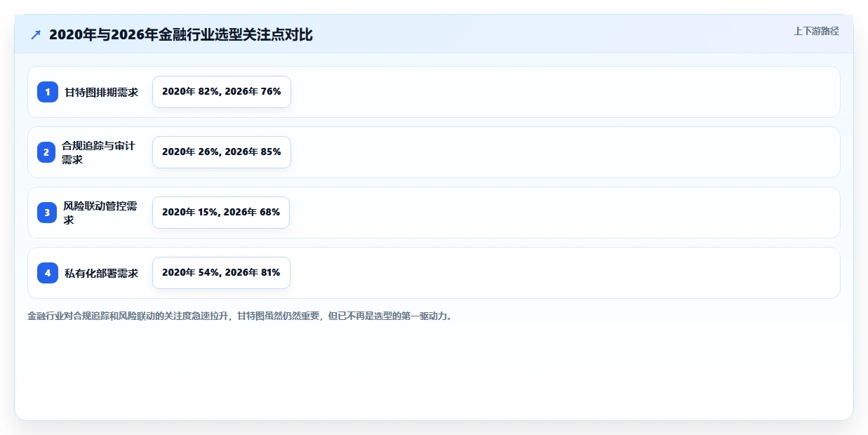The height and width of the screenshot is (435, 868).
Task: Click the 风险联动管控需求 label
Action: [x=100, y=213]
